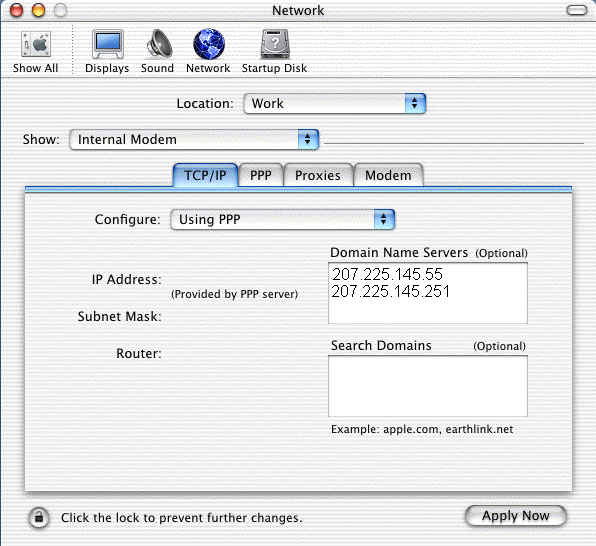Screen dimensions: 596x546
Task: Expand the Configure dropdown showing Using PPP
Action: tap(283, 219)
